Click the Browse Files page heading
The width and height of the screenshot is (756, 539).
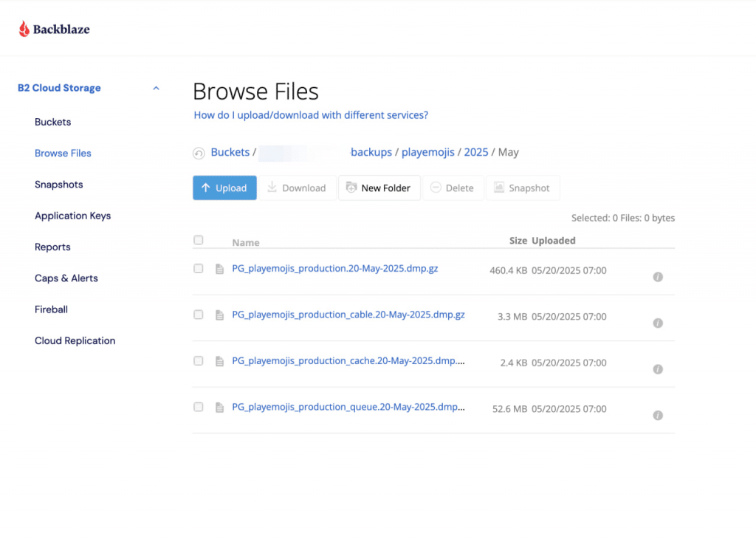[255, 91]
